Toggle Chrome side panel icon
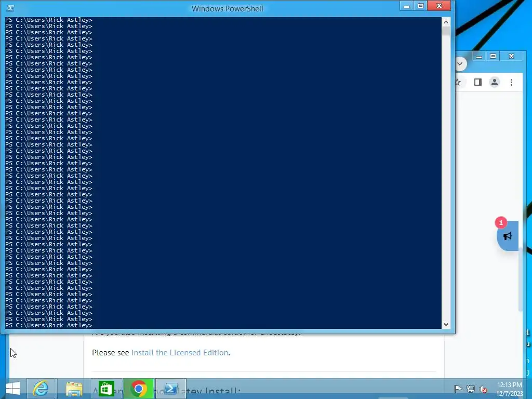The image size is (532, 399). tap(478, 82)
